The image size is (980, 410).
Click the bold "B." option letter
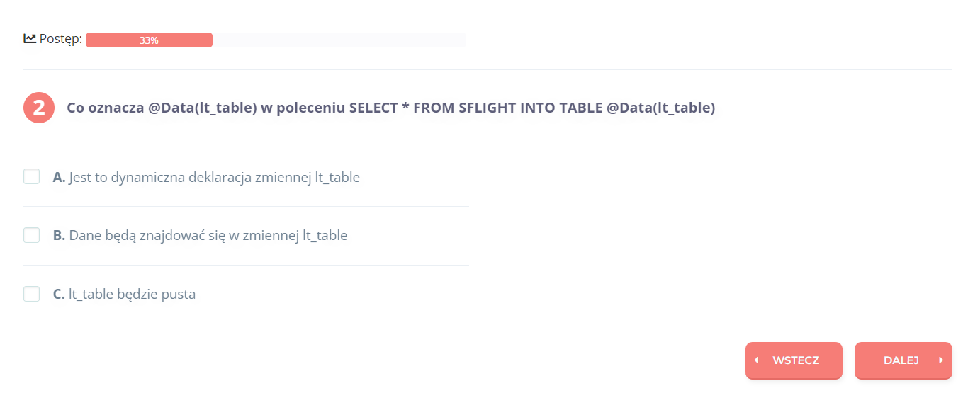coord(59,235)
